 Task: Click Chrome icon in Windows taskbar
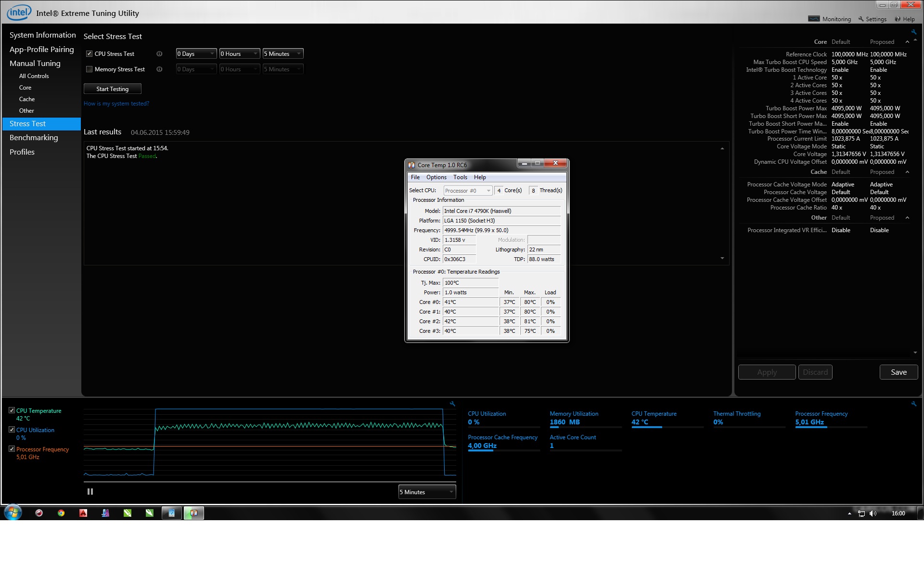(x=61, y=513)
